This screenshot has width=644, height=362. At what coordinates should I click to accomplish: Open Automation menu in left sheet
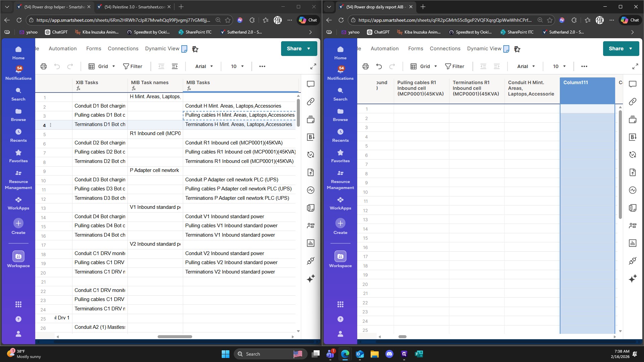(63, 49)
